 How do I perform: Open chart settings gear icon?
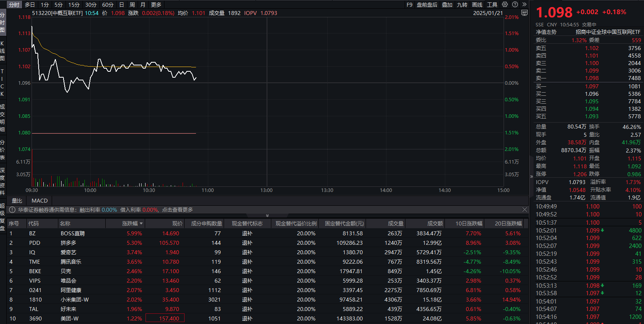(505, 5)
